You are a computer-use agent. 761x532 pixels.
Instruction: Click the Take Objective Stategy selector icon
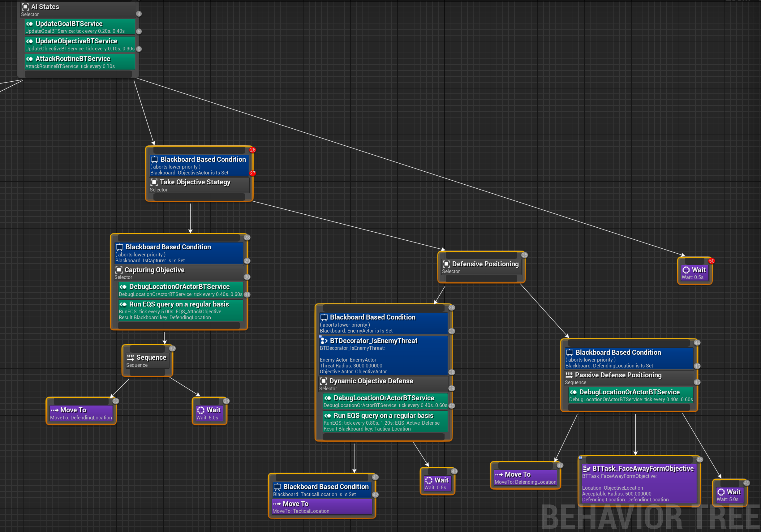click(154, 182)
